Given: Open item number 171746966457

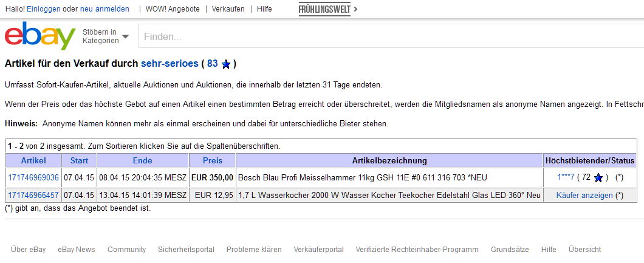Looking at the screenshot, I should tap(33, 195).
